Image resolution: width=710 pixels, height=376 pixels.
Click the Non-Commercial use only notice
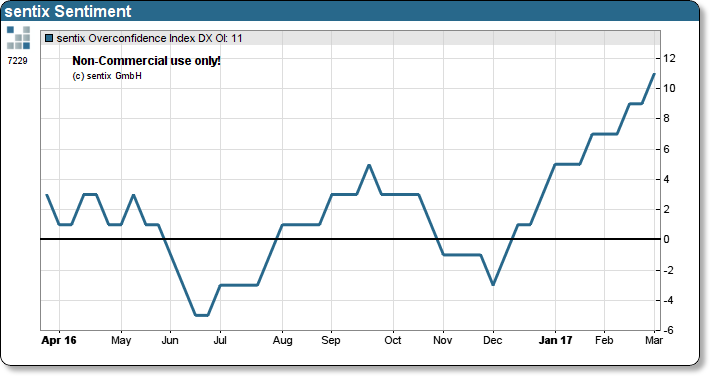(146, 61)
